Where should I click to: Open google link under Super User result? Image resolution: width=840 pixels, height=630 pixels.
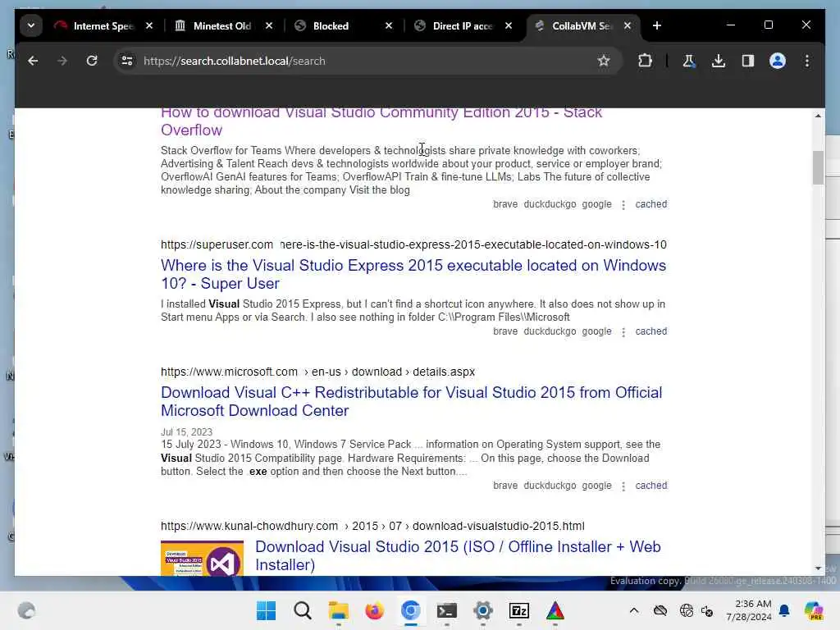(x=597, y=331)
